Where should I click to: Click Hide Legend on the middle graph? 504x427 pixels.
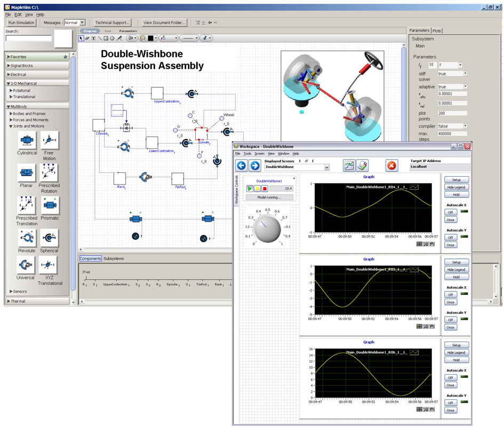click(456, 270)
